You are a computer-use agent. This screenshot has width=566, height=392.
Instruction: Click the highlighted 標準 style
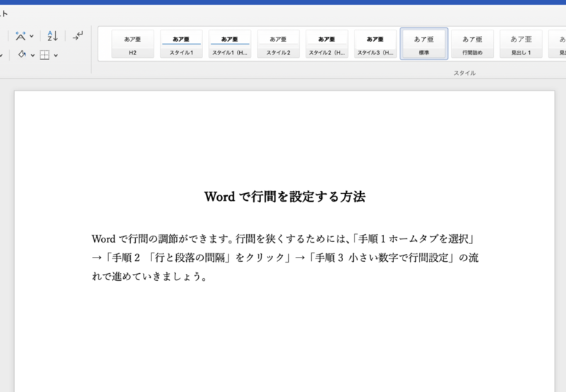(x=424, y=45)
